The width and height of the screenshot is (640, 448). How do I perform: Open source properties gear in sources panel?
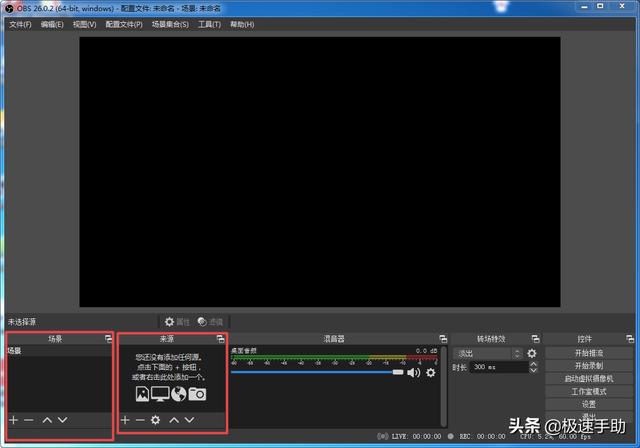pyautogui.click(x=156, y=420)
